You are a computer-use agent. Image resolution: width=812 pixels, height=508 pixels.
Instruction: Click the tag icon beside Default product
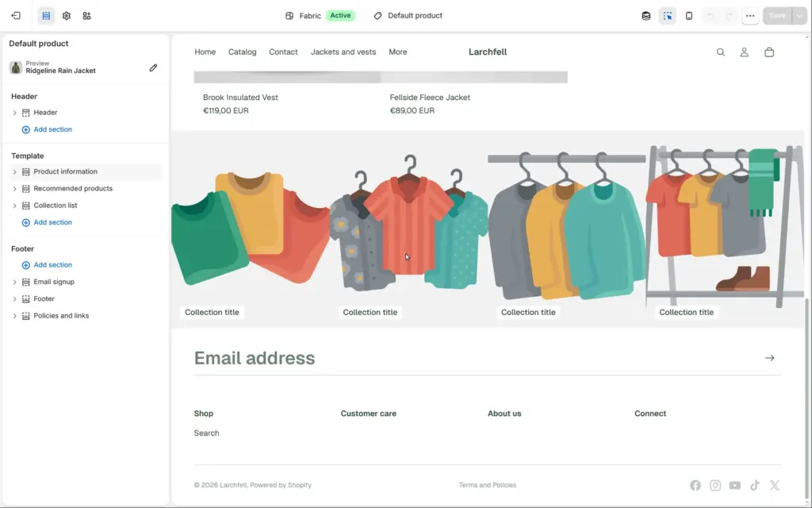pos(377,16)
